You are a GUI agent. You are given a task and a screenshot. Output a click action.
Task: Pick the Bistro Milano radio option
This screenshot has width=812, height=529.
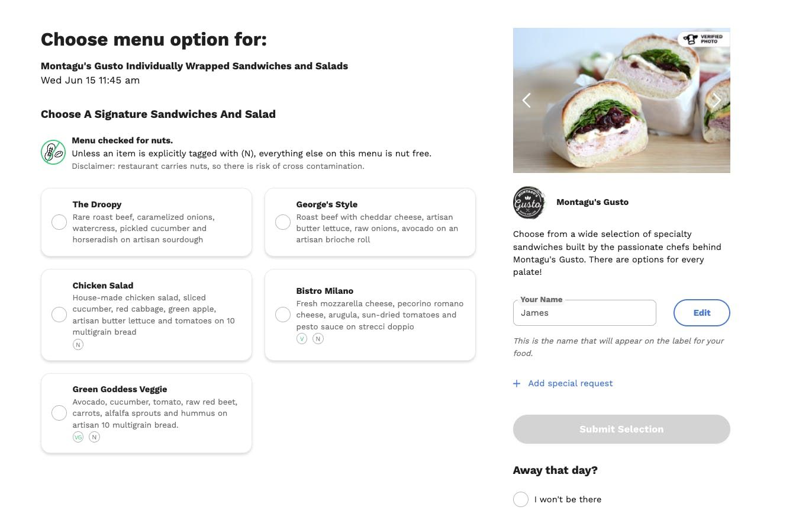[x=283, y=315]
